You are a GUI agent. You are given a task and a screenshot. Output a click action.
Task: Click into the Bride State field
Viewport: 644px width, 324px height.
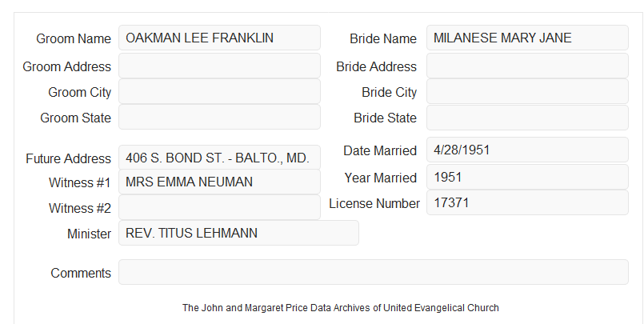click(527, 118)
